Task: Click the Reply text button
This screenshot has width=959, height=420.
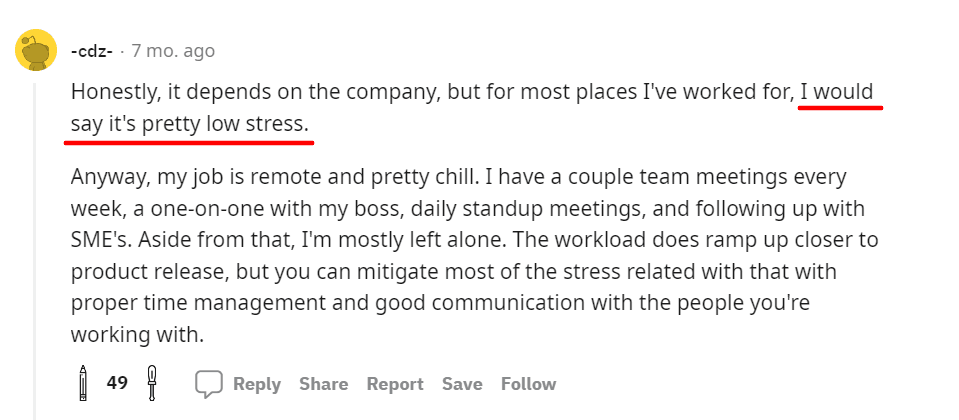Action: [x=257, y=384]
